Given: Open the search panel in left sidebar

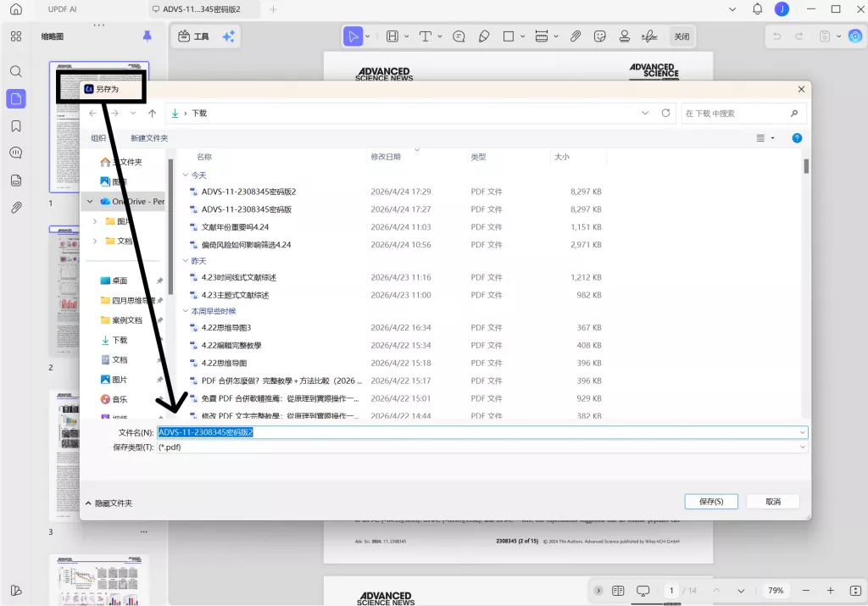Looking at the screenshot, I should coord(16,71).
